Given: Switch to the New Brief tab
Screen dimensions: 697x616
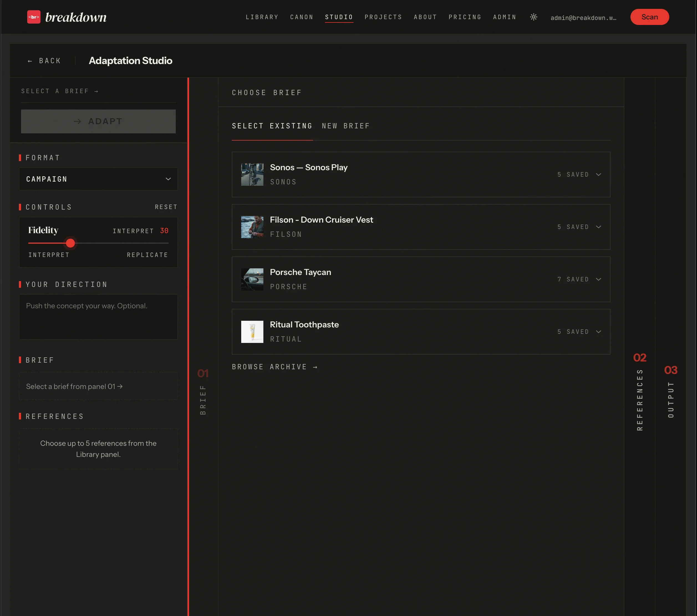Looking at the screenshot, I should click(346, 126).
